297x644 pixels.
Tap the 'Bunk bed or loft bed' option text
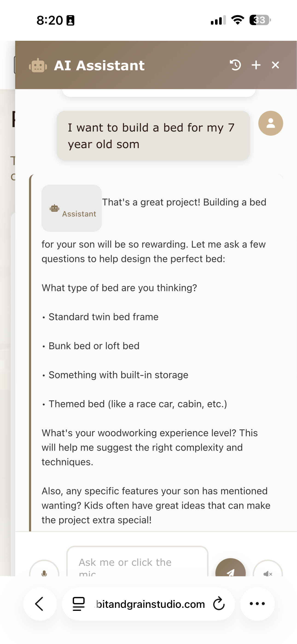pyautogui.click(x=94, y=345)
